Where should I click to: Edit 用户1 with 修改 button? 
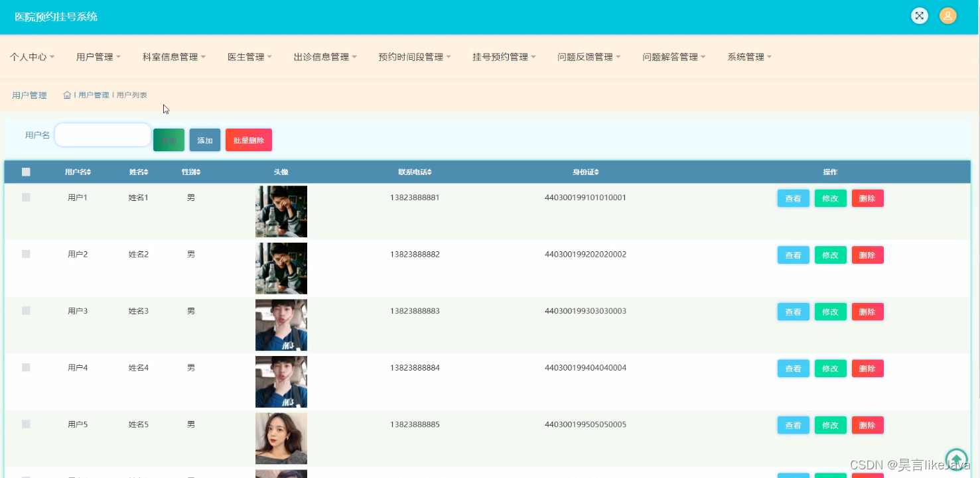[x=831, y=198]
